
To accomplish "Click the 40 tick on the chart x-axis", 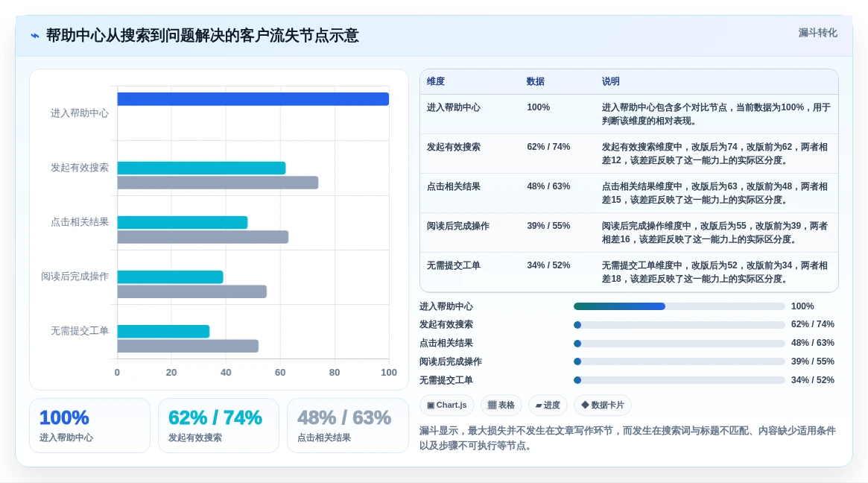I will coord(226,373).
